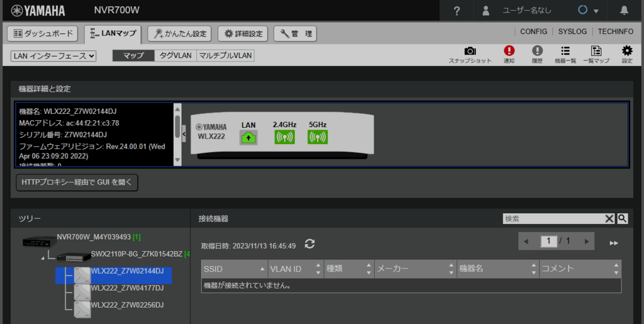Go to next page arrow
This screenshot has height=324, width=644.
587,242
